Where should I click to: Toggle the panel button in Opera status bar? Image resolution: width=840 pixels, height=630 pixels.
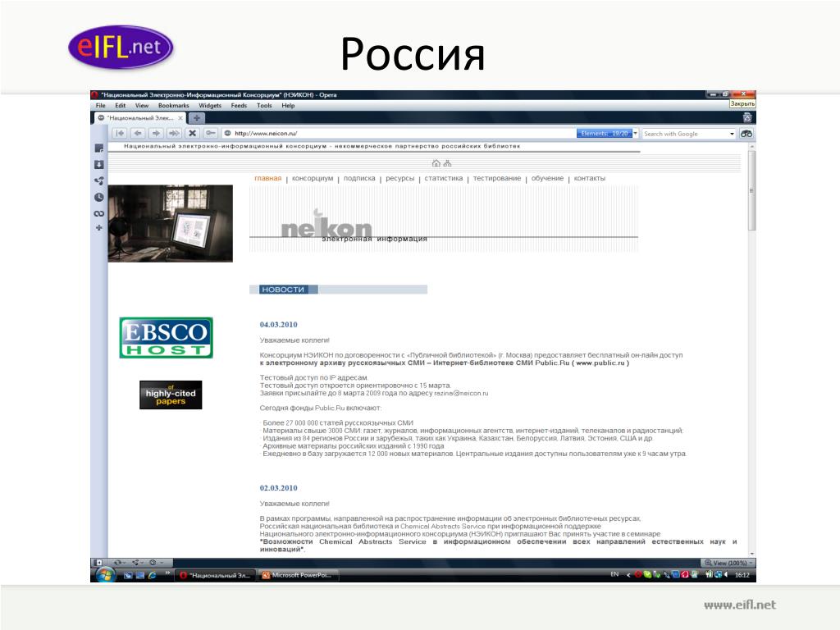tap(98, 563)
